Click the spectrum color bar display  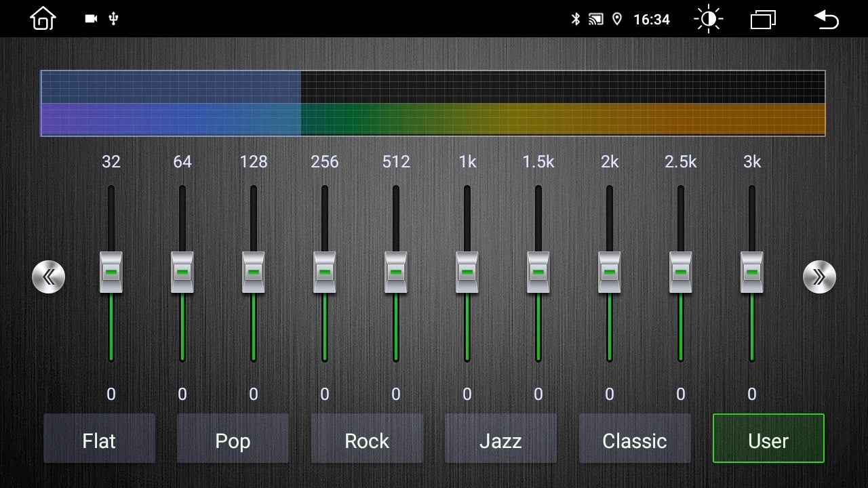(433, 103)
